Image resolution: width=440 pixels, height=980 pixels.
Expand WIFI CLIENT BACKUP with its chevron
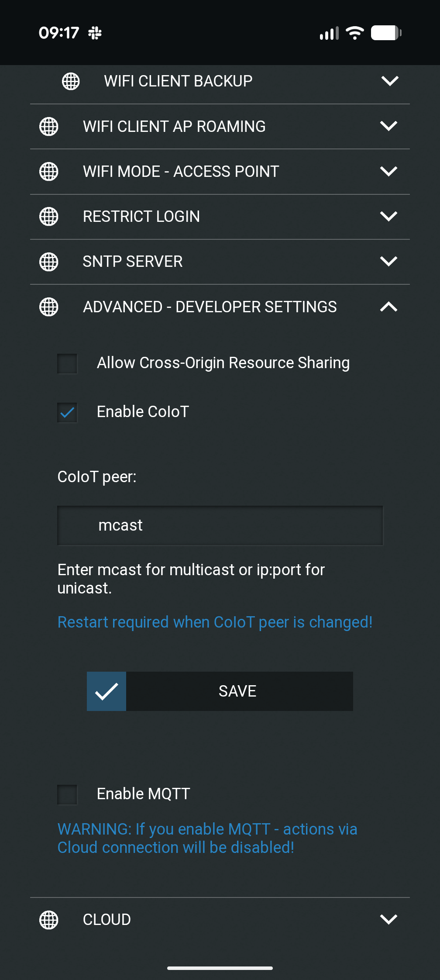coord(390,81)
